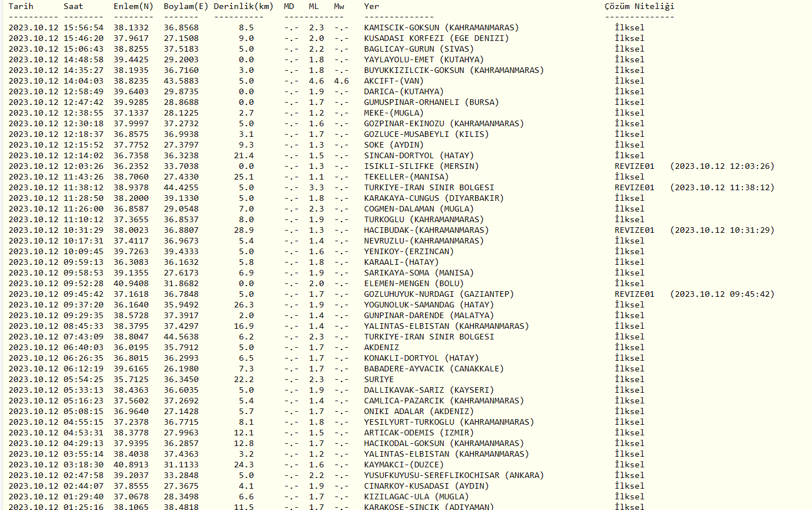Click revision timestamp (2023.10.12 11:38:12)
812x510 pixels.
722,187
